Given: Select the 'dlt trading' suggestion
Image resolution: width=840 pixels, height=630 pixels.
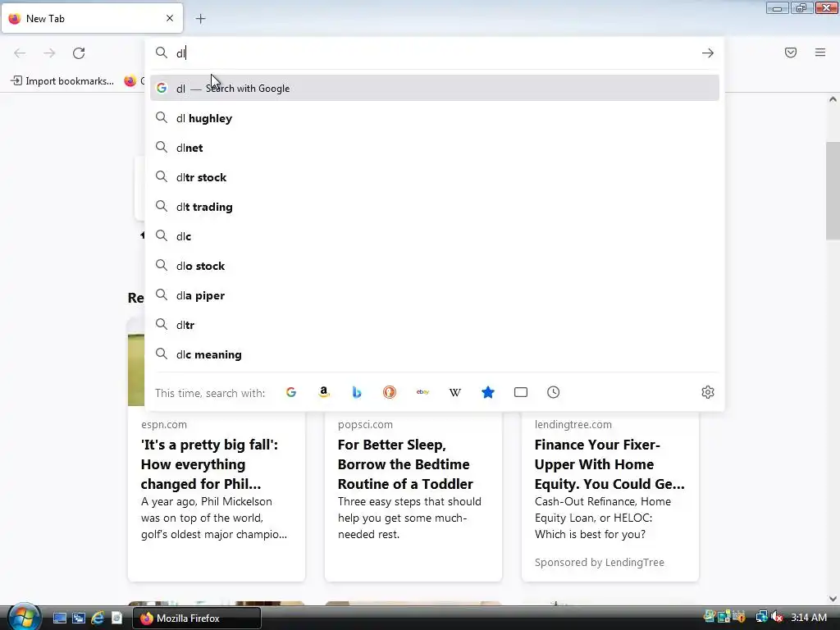Looking at the screenshot, I should pyautogui.click(x=435, y=207).
